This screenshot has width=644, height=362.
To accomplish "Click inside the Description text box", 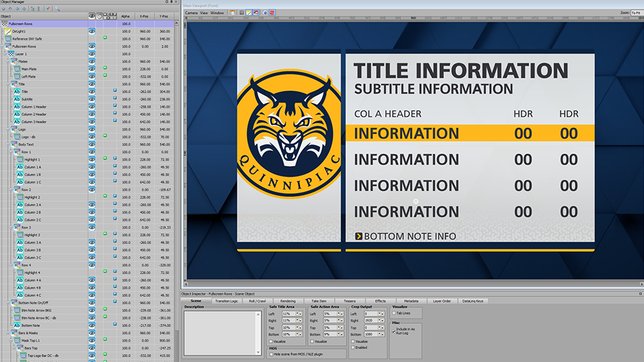I will [x=220, y=333].
